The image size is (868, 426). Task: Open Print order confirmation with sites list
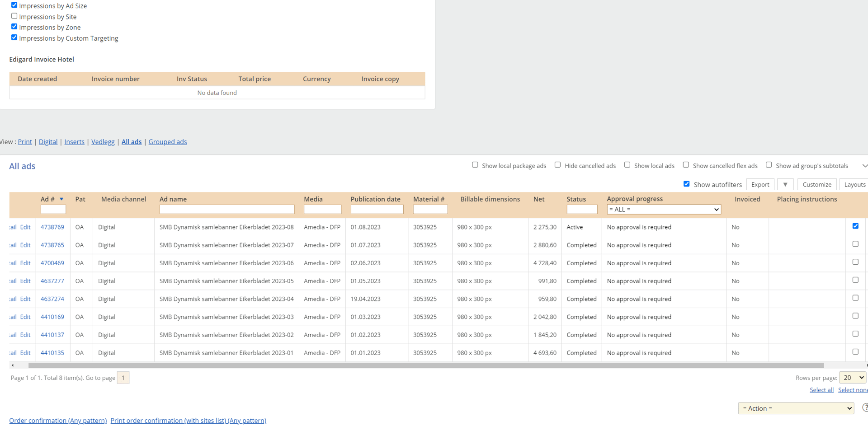[x=188, y=421]
